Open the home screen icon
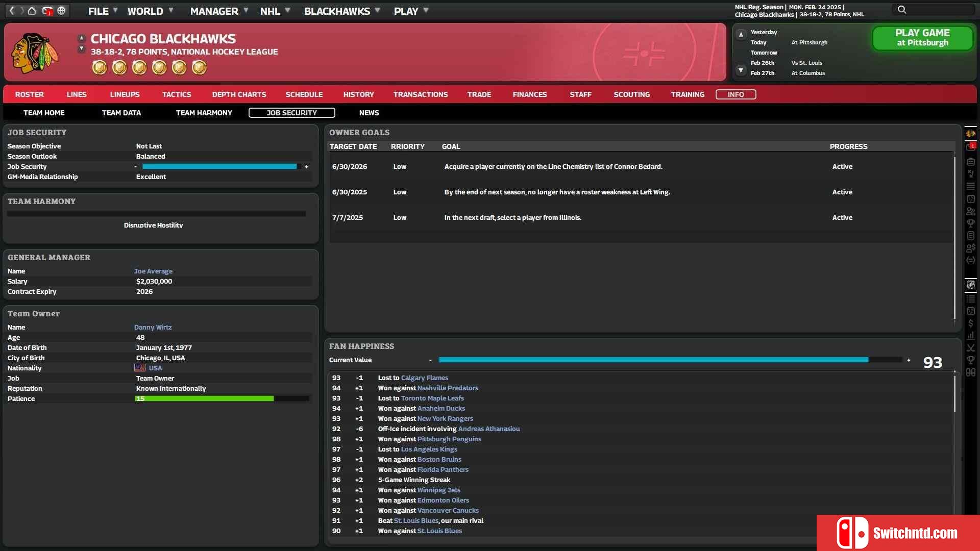 coord(32,11)
